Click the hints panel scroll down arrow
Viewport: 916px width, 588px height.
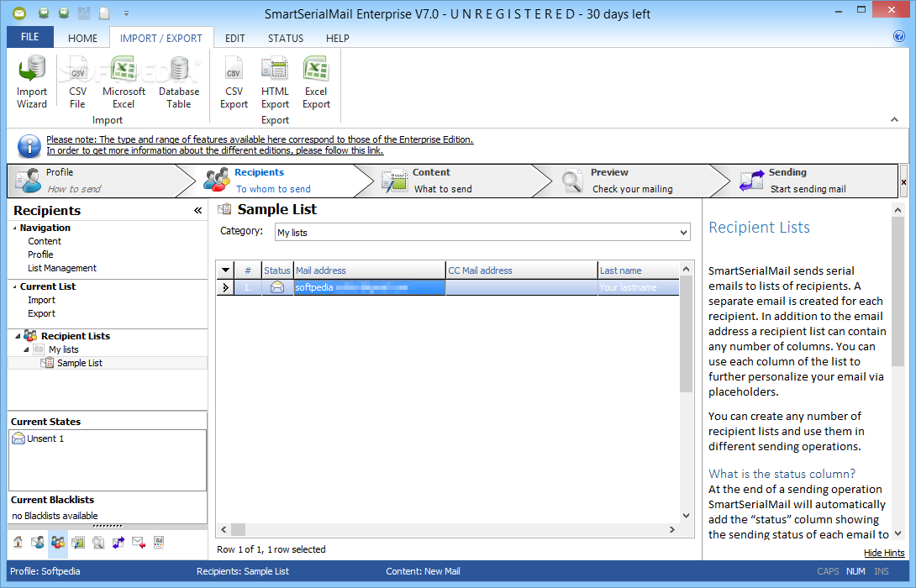[898, 533]
